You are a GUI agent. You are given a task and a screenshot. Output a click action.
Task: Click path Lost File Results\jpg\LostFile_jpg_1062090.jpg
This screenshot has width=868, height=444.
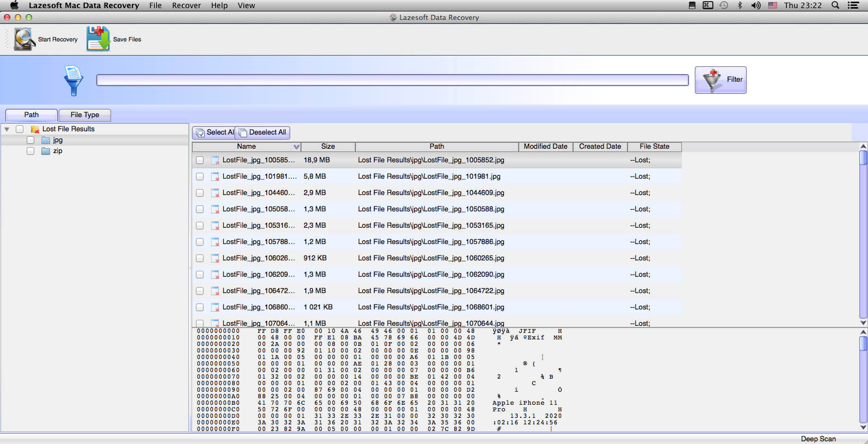431,275
